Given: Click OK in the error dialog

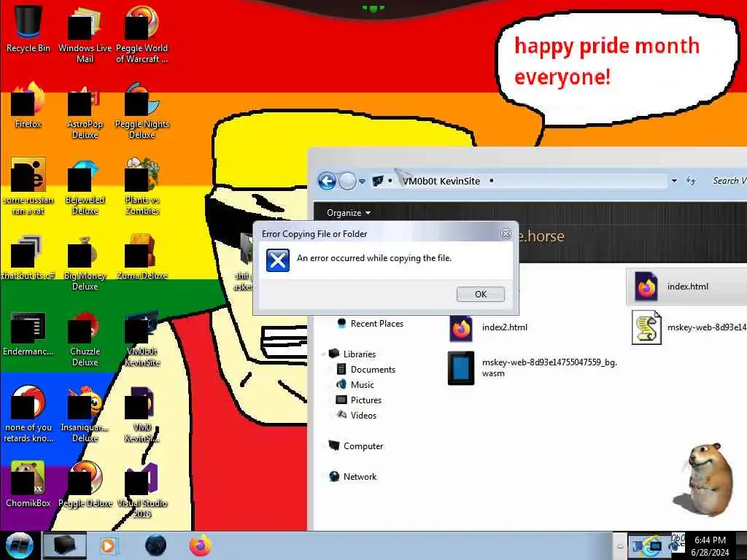Looking at the screenshot, I should 480,295.
